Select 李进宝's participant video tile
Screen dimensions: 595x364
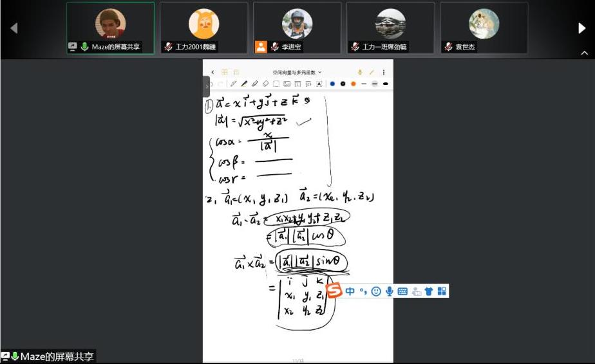click(x=297, y=28)
